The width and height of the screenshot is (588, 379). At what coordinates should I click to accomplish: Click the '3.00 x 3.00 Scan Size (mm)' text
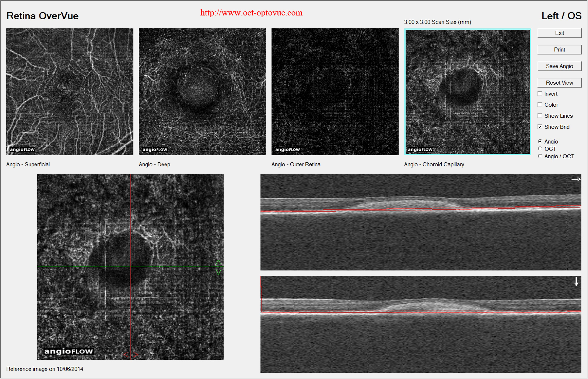click(x=438, y=22)
